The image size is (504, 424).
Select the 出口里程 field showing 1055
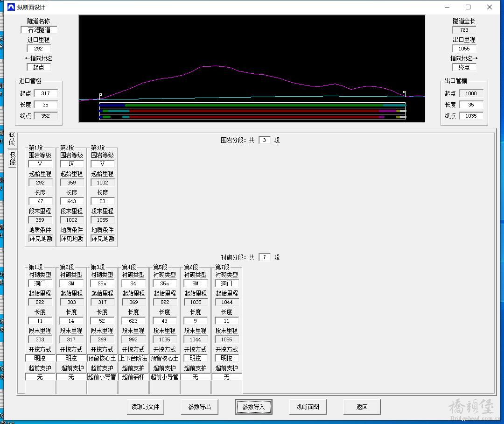click(x=464, y=49)
